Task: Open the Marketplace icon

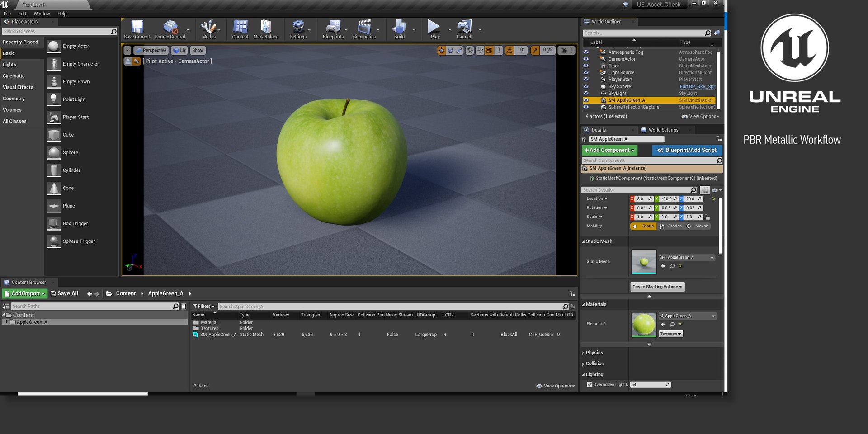Action: pos(266,27)
